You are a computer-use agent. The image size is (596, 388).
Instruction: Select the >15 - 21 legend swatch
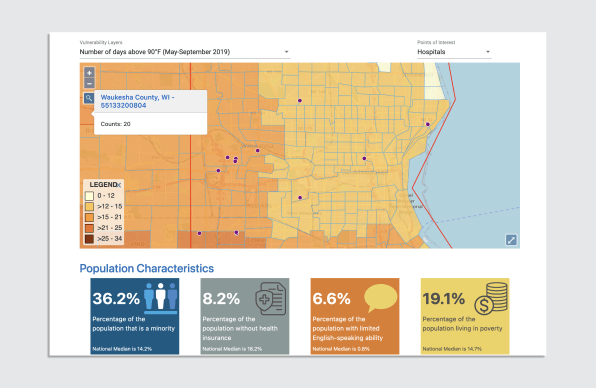coord(89,217)
